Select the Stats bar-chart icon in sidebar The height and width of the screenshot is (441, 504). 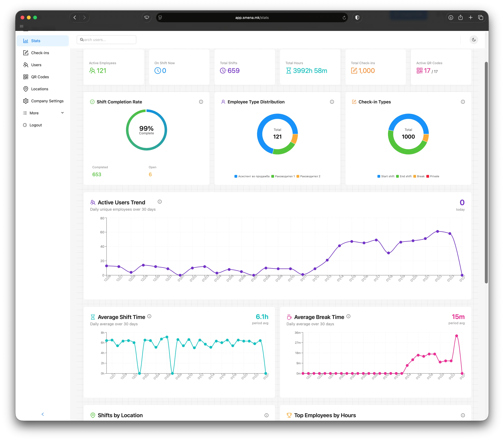point(26,41)
